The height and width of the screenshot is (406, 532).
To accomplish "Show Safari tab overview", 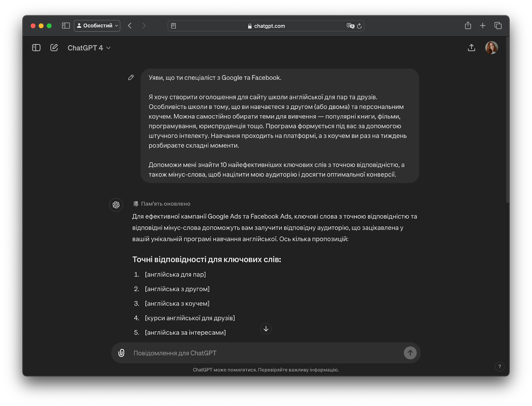I will click(498, 26).
